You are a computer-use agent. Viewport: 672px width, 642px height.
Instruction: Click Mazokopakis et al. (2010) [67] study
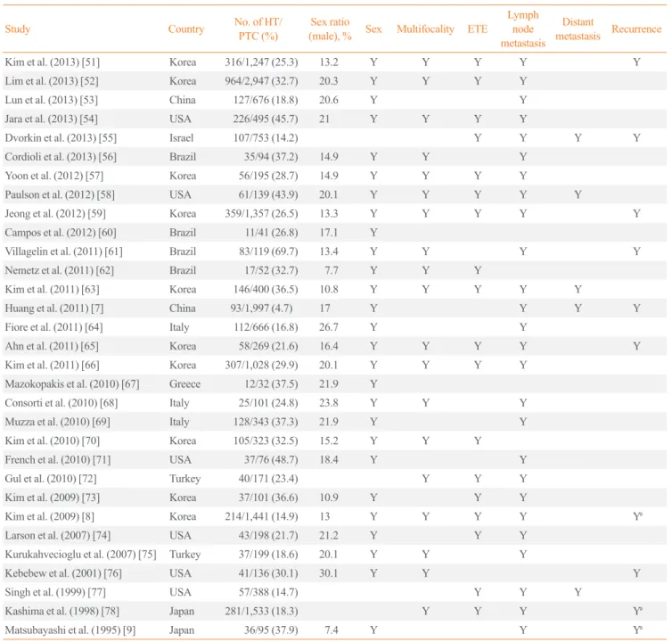point(72,384)
